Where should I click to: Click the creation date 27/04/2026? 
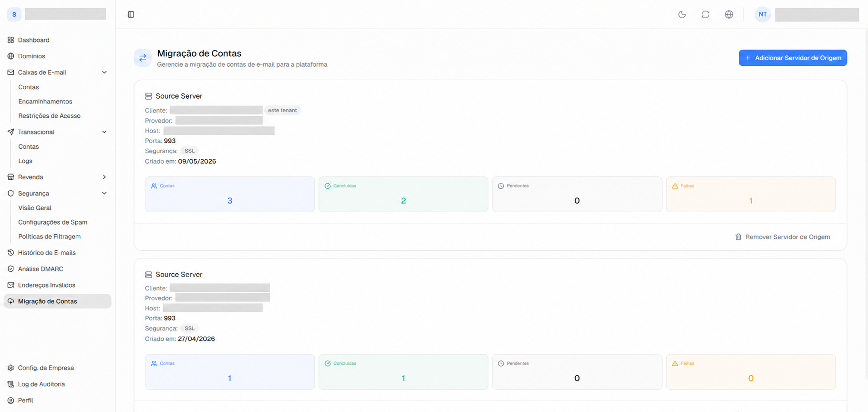click(196, 339)
